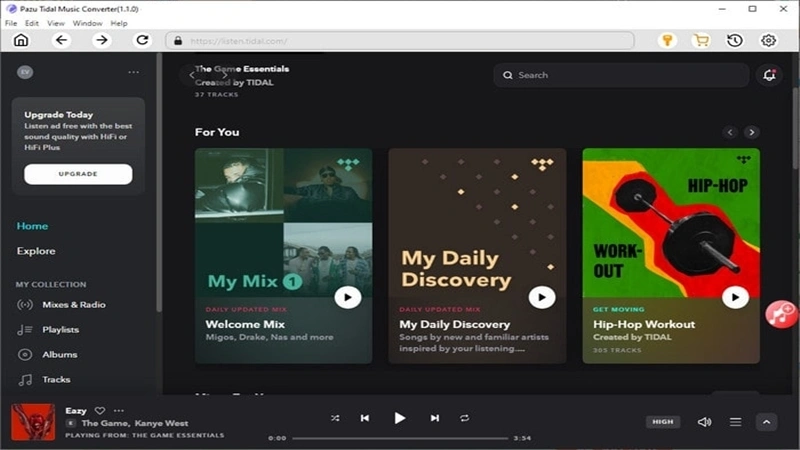Viewport: 800px width, 450px height.
Task: Change HIGH audio quality setting
Action: click(x=663, y=422)
